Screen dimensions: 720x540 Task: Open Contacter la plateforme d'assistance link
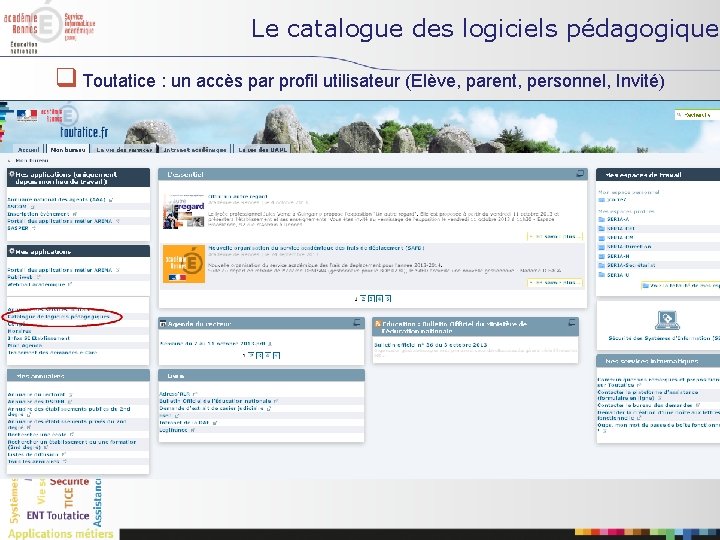pyautogui.click(x=647, y=395)
